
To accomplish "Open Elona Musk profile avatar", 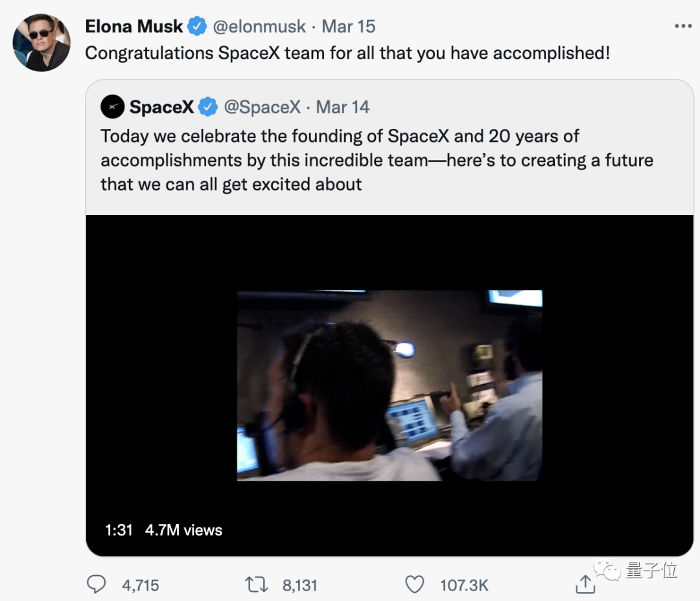I will [41, 42].
